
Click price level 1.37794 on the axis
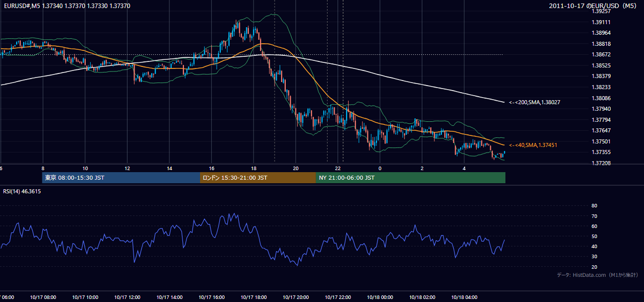pos(601,120)
